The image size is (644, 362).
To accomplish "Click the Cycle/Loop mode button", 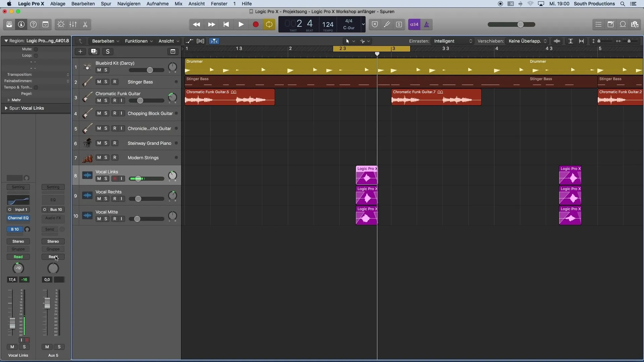I will coord(269,24).
